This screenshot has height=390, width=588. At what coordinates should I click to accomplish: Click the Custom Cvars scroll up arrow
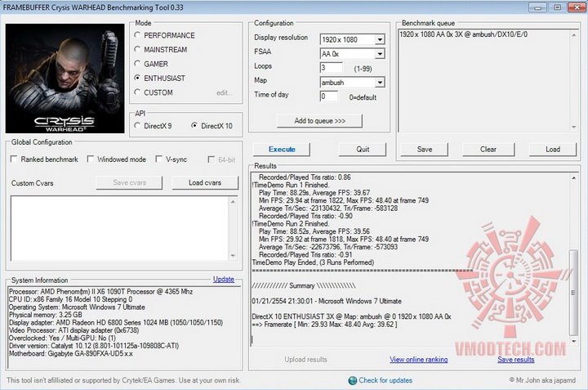[x=233, y=202]
